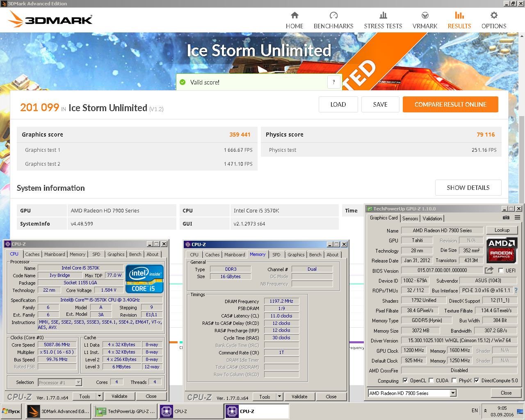Click the Bus Interface question mark

[x=516, y=290]
